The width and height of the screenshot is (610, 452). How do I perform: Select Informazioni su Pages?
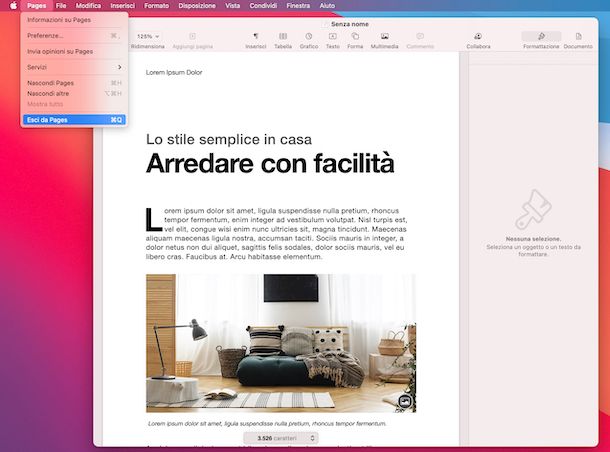pyautogui.click(x=74, y=20)
